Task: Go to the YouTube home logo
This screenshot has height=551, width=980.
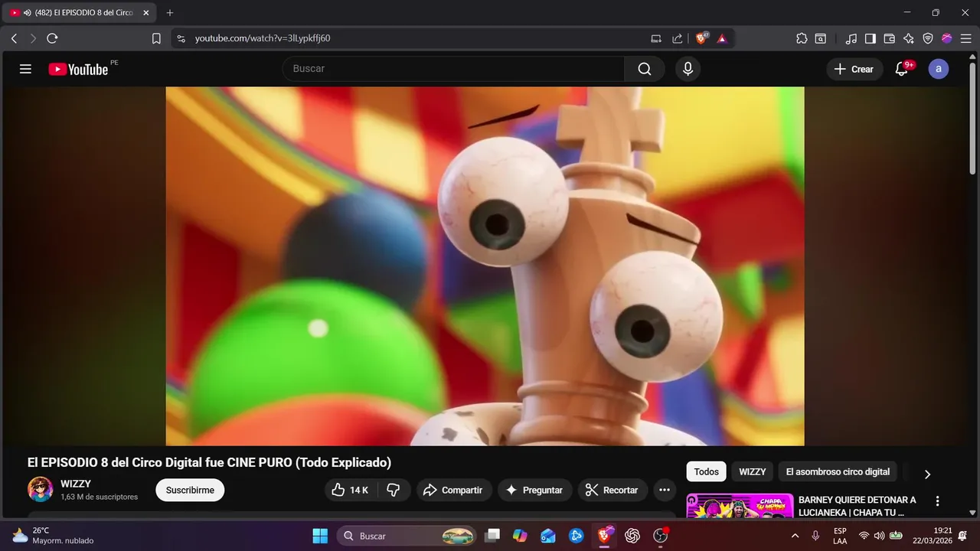Action: pos(78,69)
